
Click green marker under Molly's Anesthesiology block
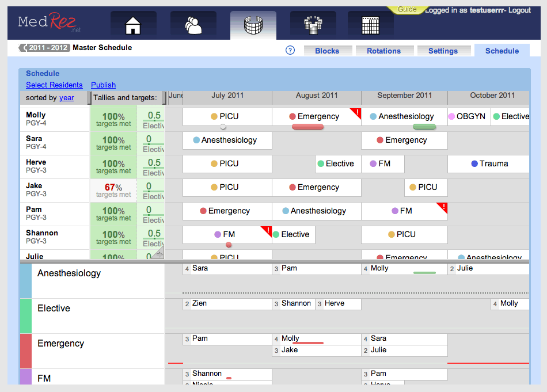(x=424, y=127)
